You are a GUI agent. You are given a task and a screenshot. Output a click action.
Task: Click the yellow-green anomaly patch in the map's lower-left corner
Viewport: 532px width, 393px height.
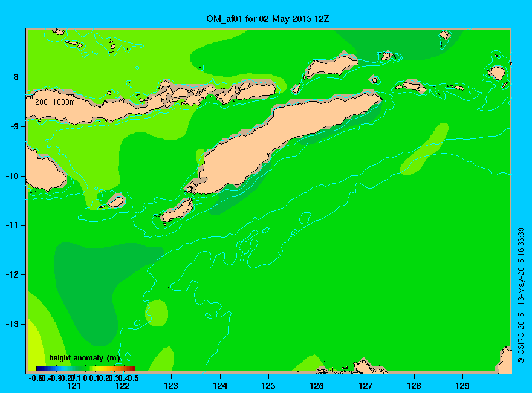point(35,348)
